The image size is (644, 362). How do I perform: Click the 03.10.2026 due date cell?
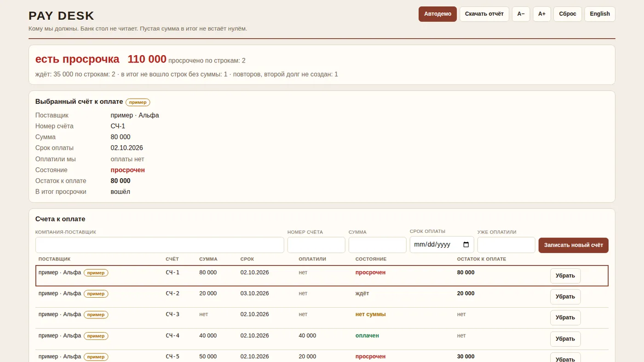pos(254,294)
